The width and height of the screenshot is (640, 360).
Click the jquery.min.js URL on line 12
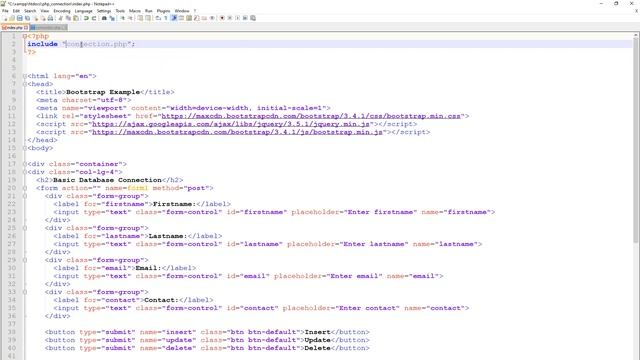(231, 124)
